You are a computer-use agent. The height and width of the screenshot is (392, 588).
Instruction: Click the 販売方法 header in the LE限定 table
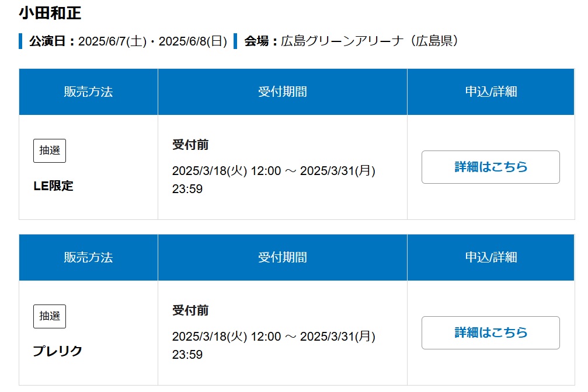[x=89, y=92]
